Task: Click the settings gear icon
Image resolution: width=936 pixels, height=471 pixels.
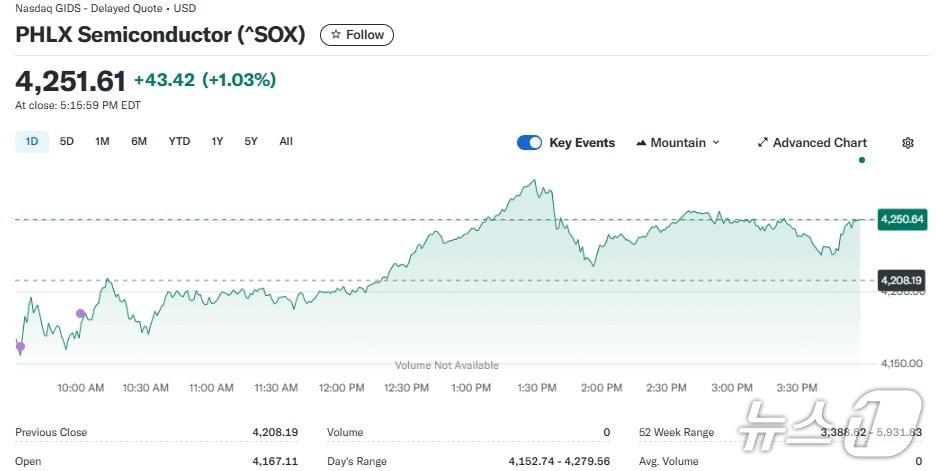Action: (x=908, y=143)
